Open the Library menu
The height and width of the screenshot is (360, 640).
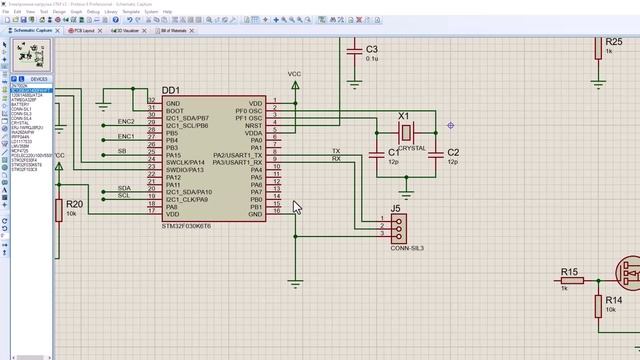tap(111, 11)
